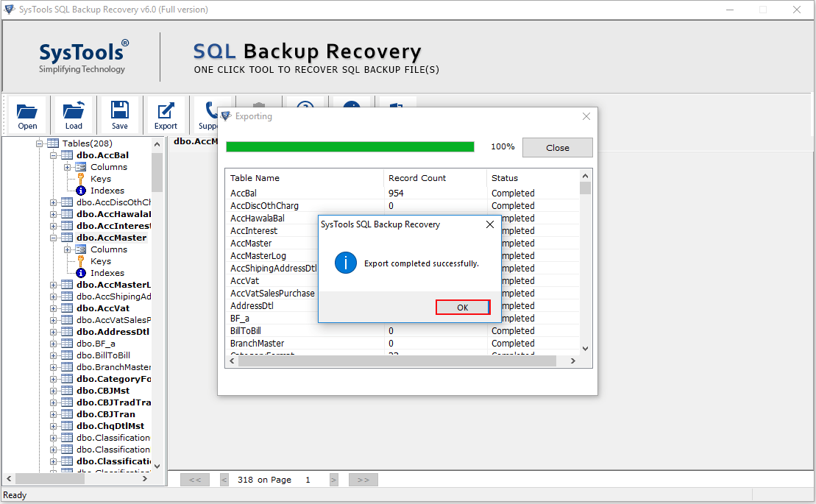Select Indexes under dbo.AccBal
The width and height of the screenshot is (816, 504).
(x=107, y=191)
